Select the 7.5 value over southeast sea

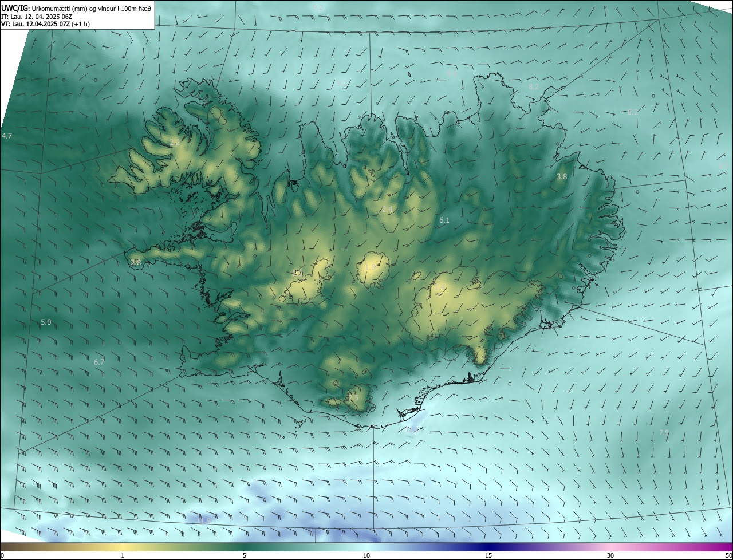[664, 432]
